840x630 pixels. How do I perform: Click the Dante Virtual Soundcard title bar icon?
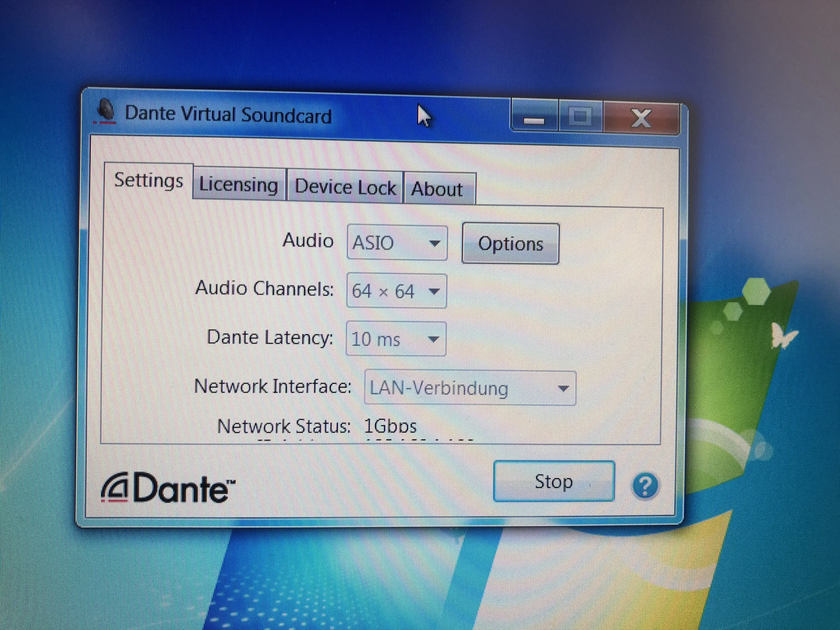pos(106,111)
